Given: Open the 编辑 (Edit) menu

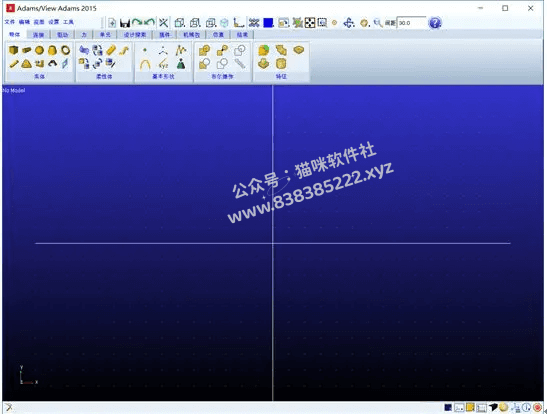Looking at the screenshot, I should (x=24, y=22).
